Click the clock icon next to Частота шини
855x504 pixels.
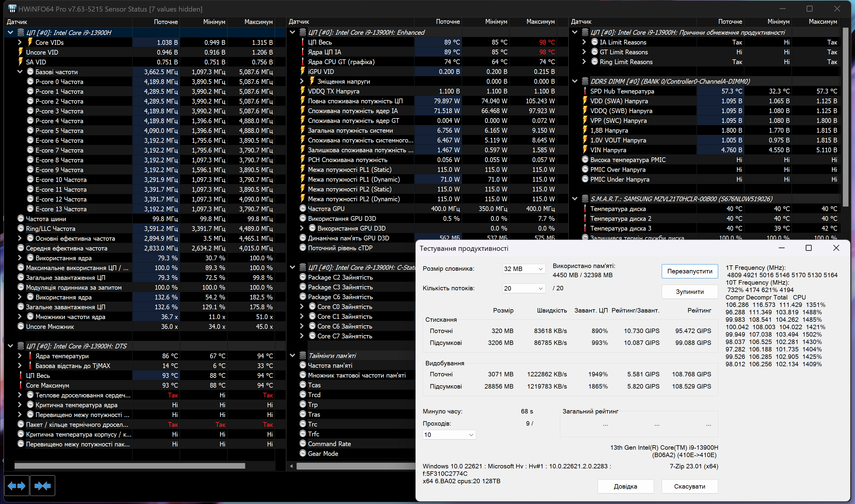(x=21, y=219)
